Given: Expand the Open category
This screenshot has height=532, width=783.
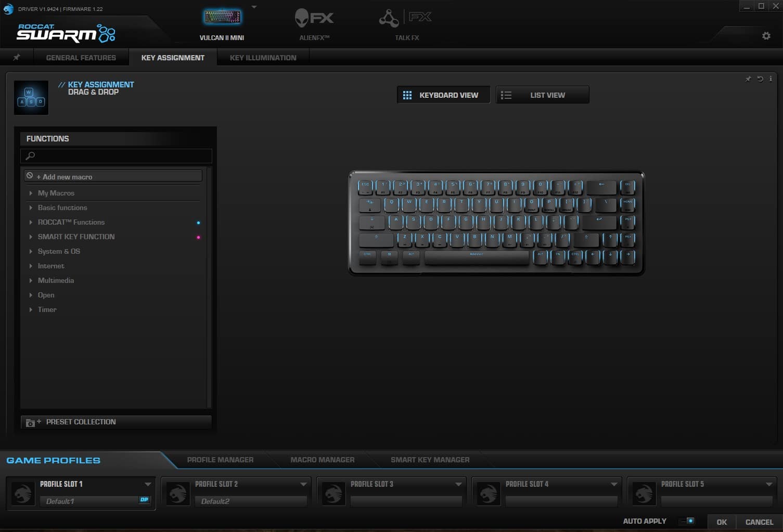Looking at the screenshot, I should point(31,295).
